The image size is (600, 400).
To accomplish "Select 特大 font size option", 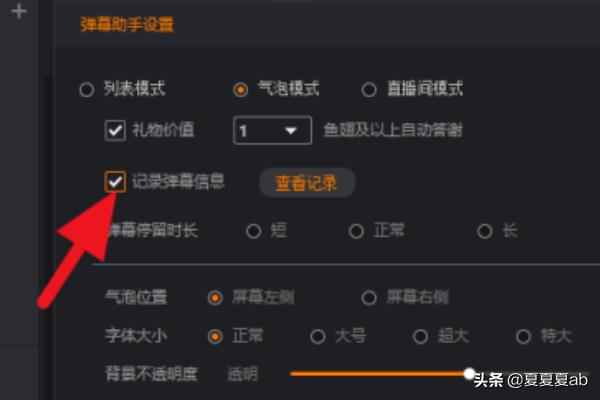I will pyautogui.click(x=523, y=336).
